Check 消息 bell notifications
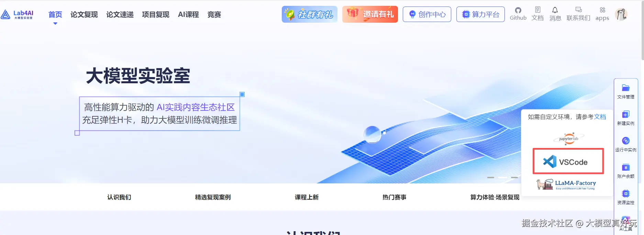Viewport: 644px width, 235px height. (x=555, y=14)
